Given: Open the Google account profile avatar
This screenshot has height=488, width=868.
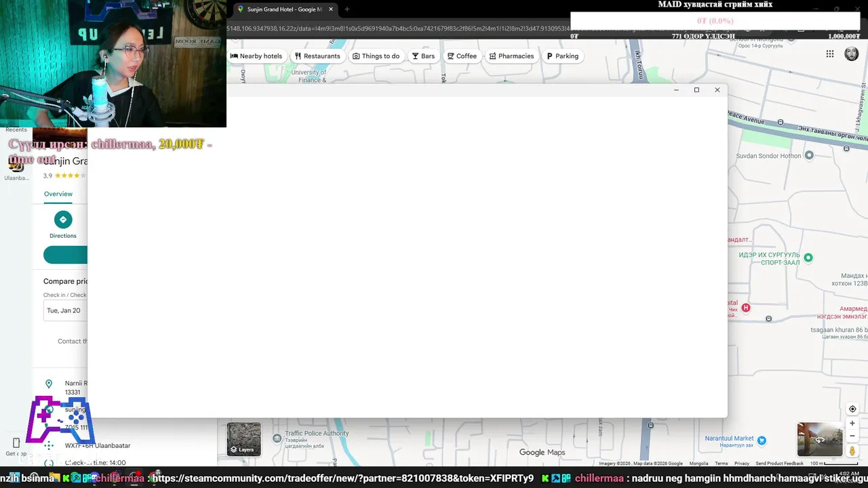Looking at the screenshot, I should pos(851,54).
